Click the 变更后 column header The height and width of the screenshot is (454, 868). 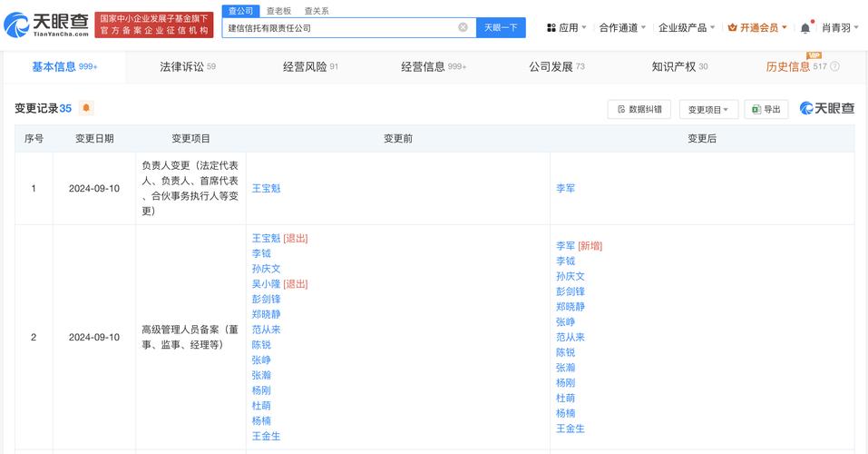(x=702, y=139)
